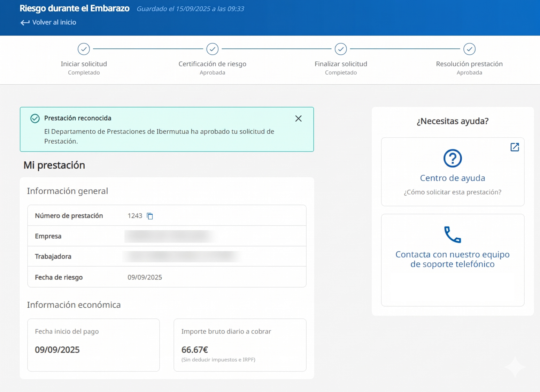The width and height of the screenshot is (540, 392).
Task: Open external link icon on help card
Action: click(x=515, y=147)
